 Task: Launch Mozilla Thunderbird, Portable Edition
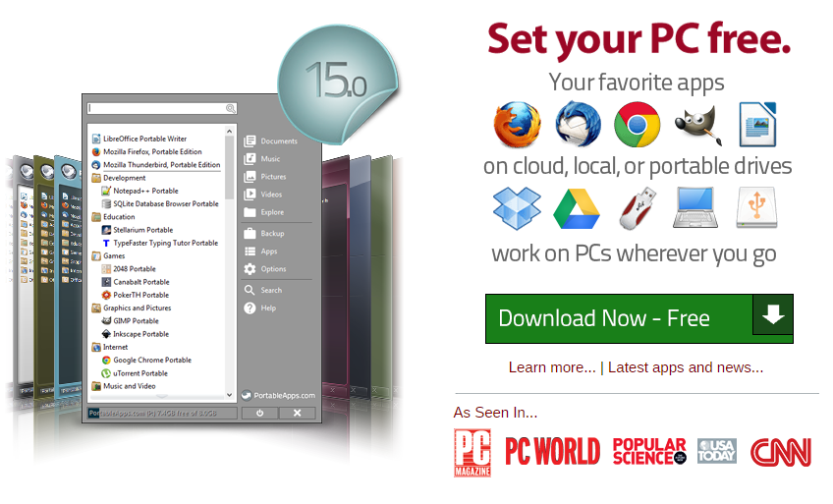[x=155, y=165]
